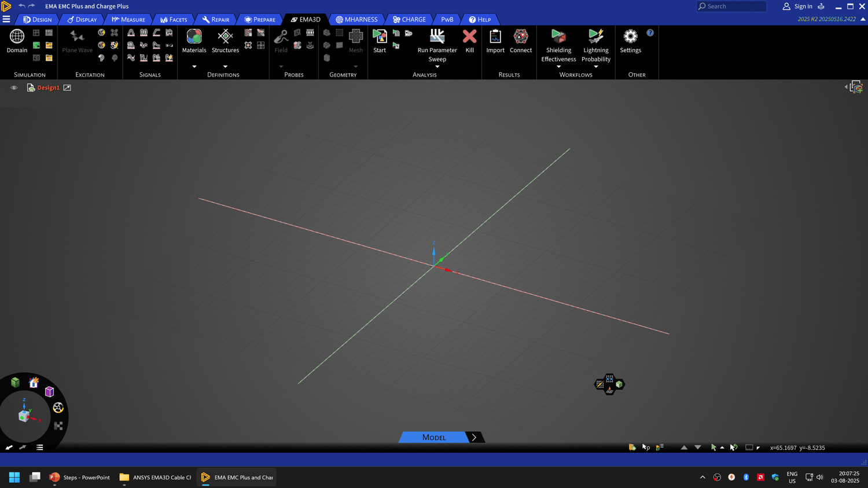The image size is (868, 488).
Task: Open the Lightning Probability dropdown arrow
Action: (596, 67)
